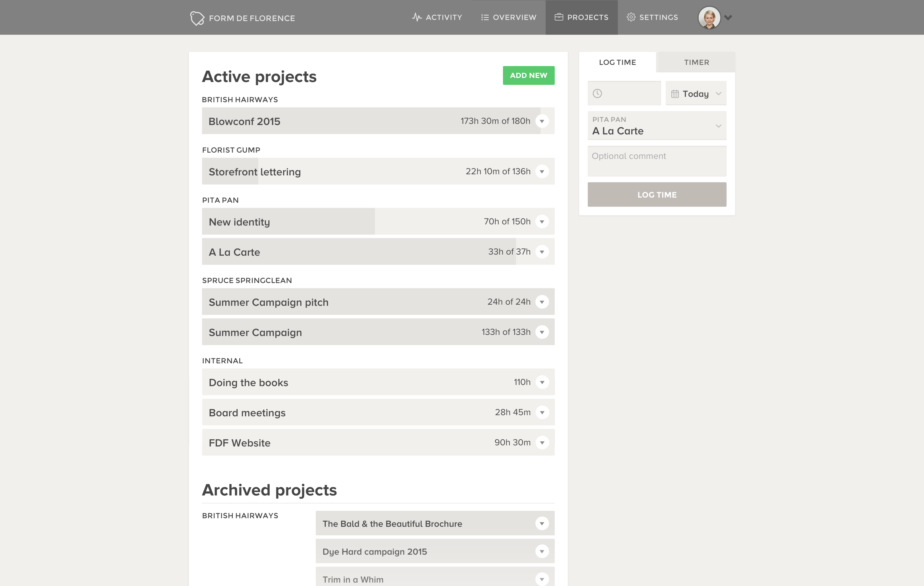Click the clock icon in time field
Image resolution: width=924 pixels, height=586 pixels.
click(x=597, y=93)
